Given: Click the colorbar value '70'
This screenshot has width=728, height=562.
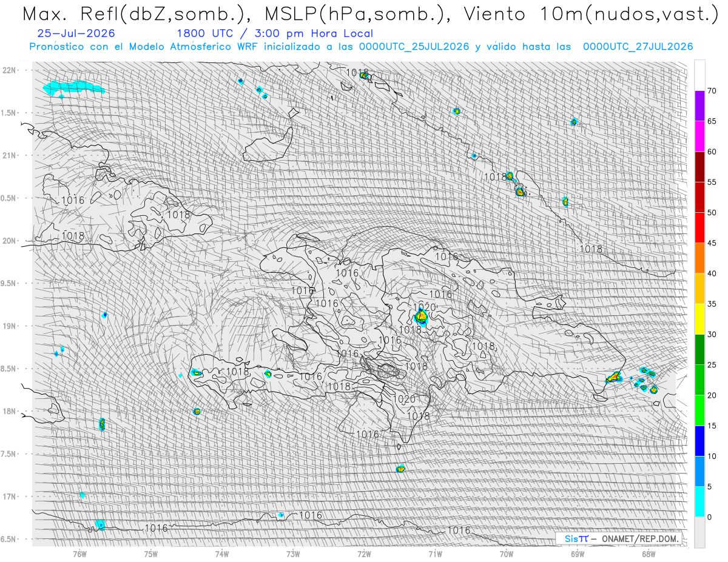Looking at the screenshot, I should pos(712,91).
